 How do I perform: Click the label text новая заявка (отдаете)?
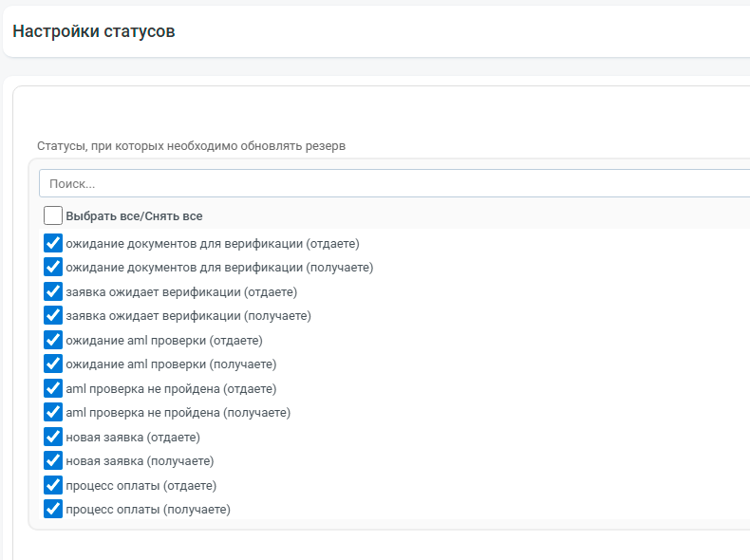coord(133,438)
